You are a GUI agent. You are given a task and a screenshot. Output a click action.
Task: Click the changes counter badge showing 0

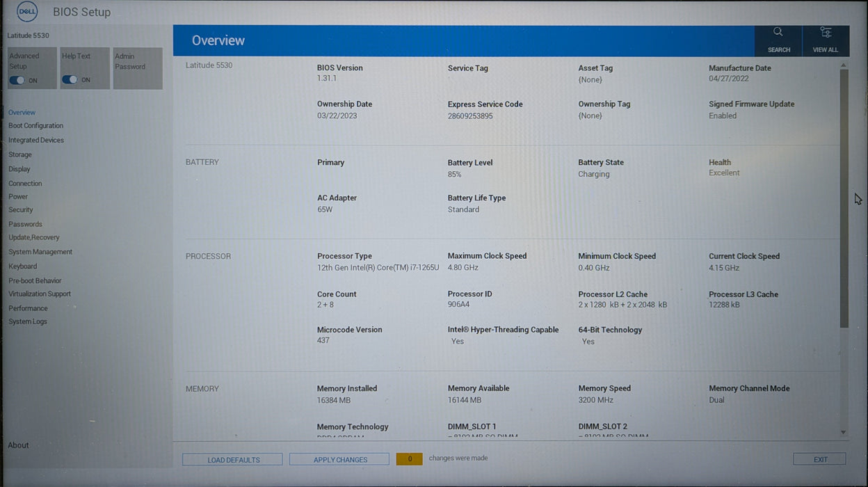[x=410, y=459]
